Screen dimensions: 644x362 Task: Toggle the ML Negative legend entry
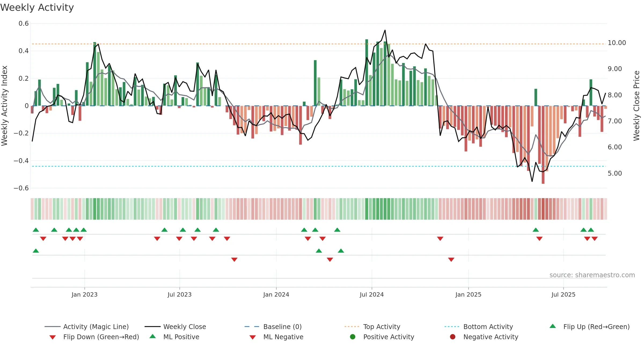[x=276, y=337]
